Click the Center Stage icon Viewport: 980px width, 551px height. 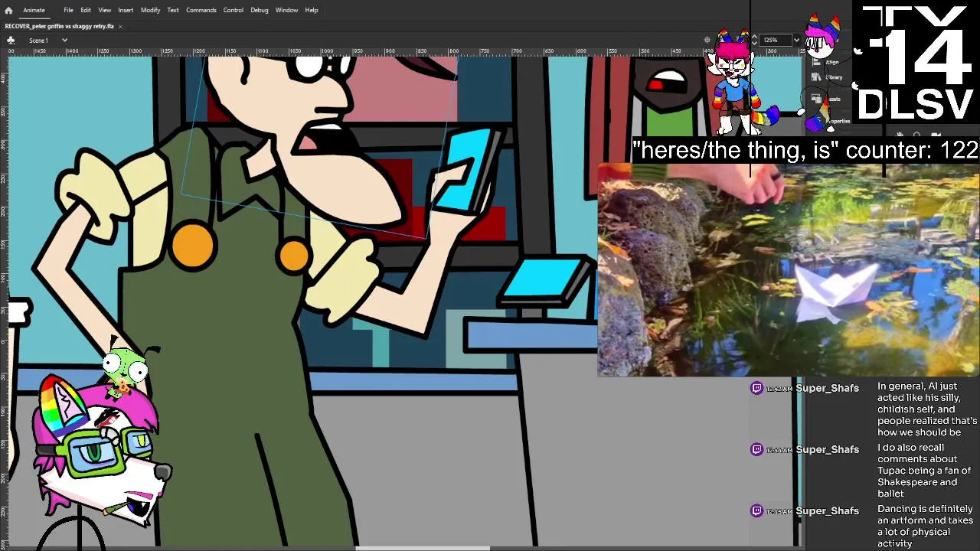tap(707, 40)
